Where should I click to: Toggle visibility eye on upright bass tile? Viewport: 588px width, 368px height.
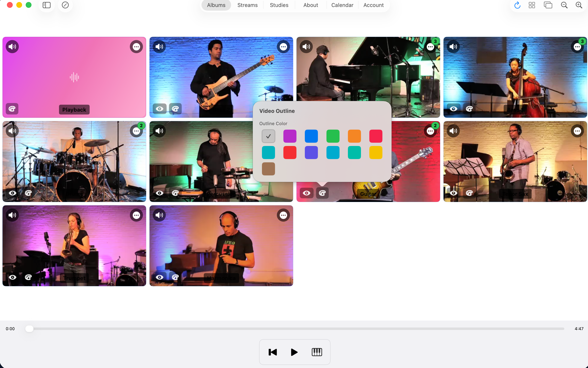tap(453, 109)
